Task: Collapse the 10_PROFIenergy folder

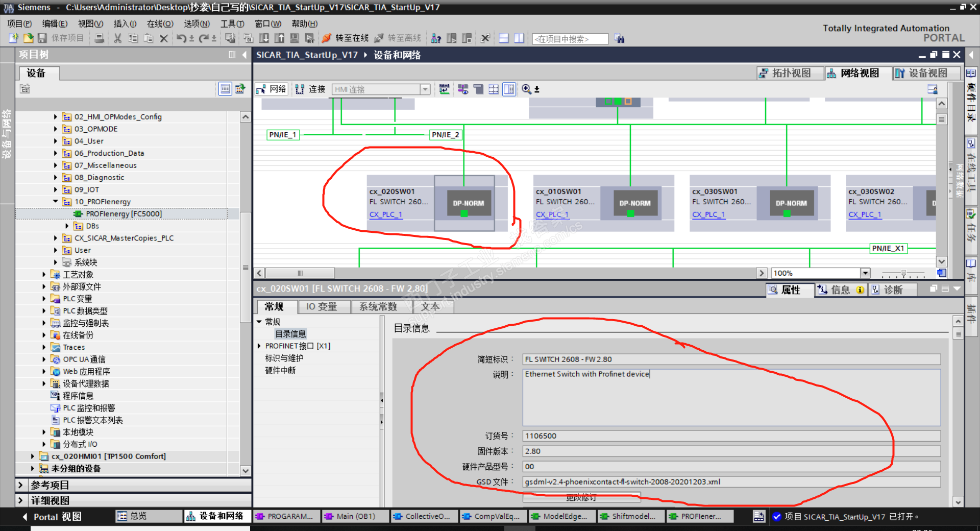Action: pos(56,202)
